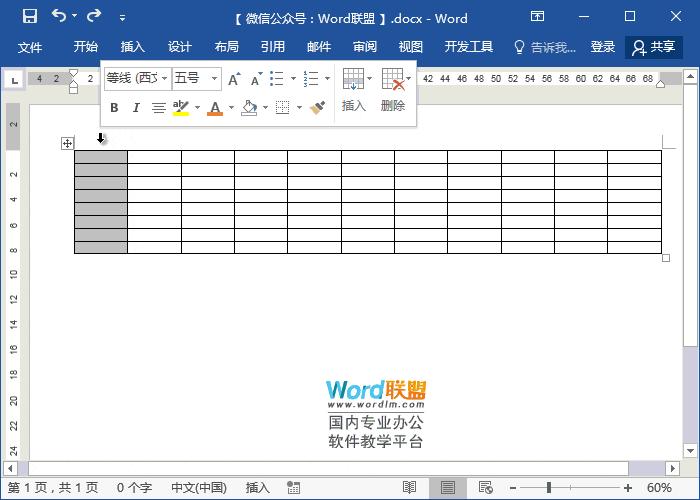Go to the 布局 tab
The image size is (700, 500).
pyautogui.click(x=226, y=47)
